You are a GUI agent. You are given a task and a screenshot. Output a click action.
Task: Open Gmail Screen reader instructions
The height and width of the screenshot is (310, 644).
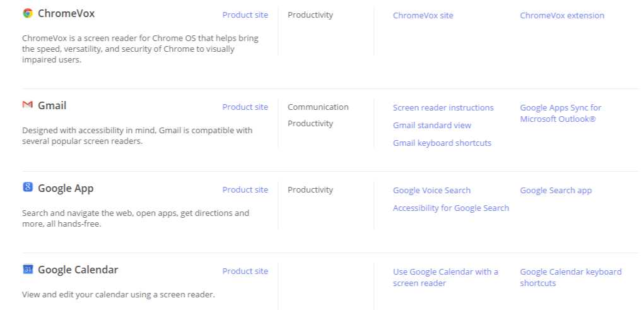[x=443, y=108]
